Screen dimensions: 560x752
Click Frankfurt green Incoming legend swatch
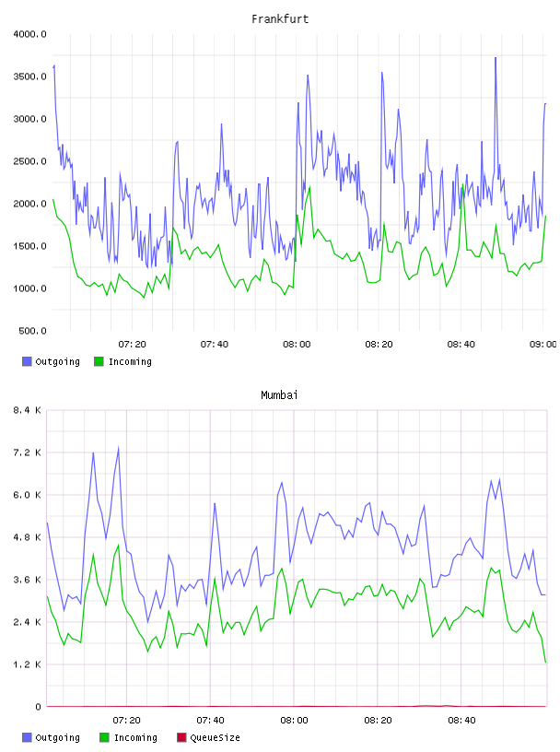(x=99, y=361)
